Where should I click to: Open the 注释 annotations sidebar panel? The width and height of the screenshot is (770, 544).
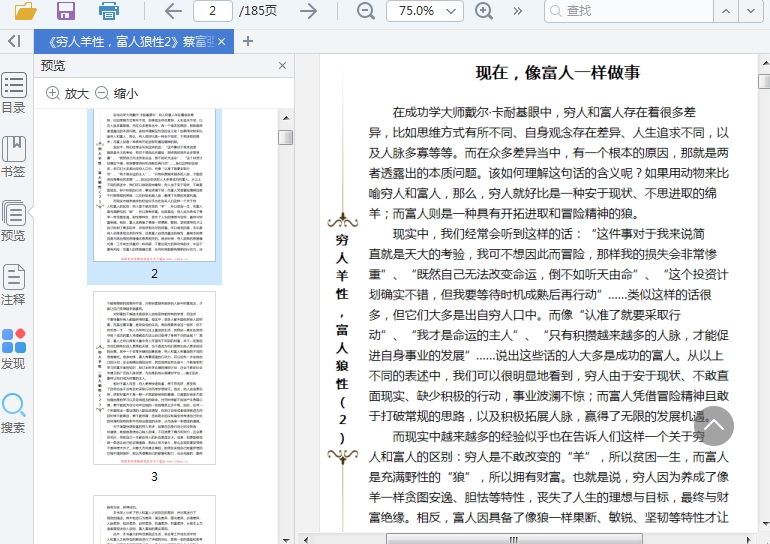pos(14,285)
